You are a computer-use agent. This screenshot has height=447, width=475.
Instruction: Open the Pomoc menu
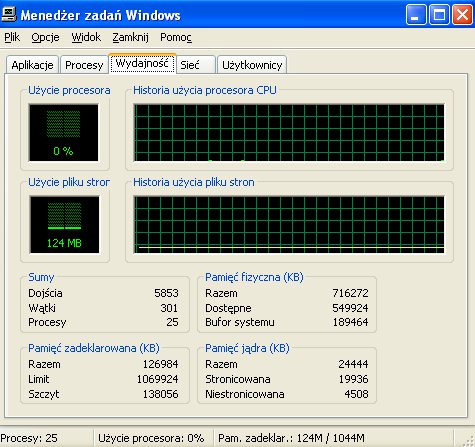[x=176, y=37]
